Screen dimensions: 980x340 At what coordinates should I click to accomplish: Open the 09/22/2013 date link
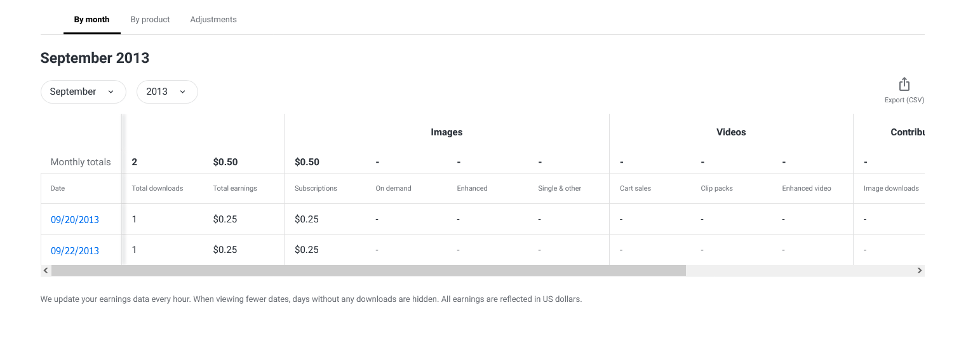point(75,250)
